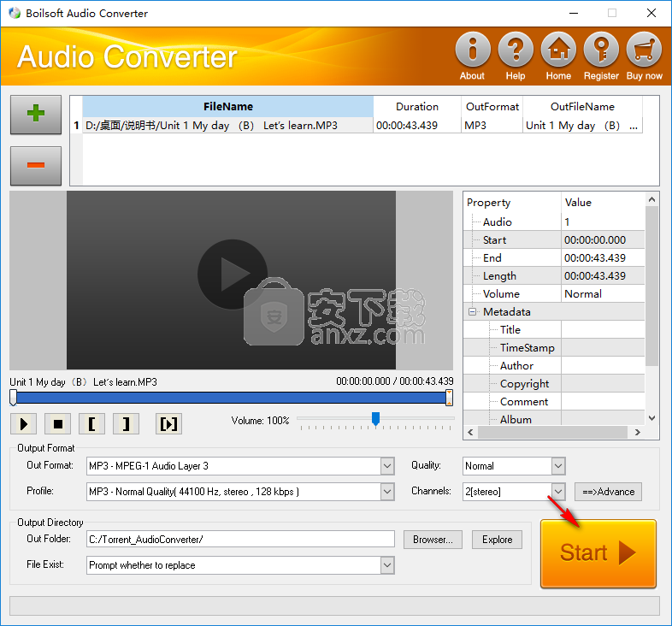672x626 pixels.
Task: Click the left trim handle on timeline
Action: pyautogui.click(x=14, y=398)
